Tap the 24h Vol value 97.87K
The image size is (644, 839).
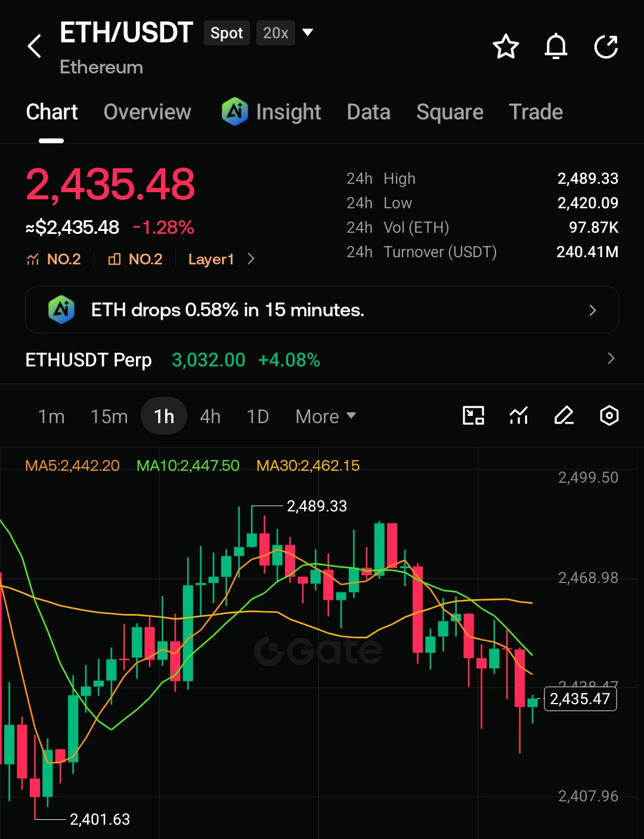(593, 227)
